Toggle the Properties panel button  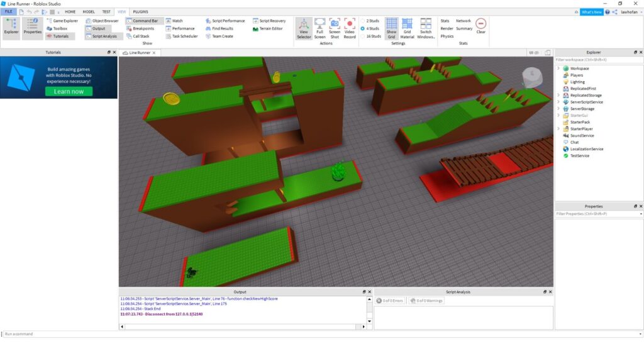pos(33,28)
